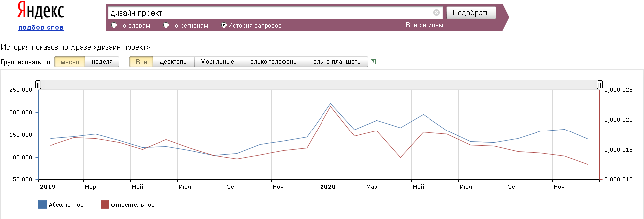Switch to the «Мобильные» tab
Screen dimensions: 644x219
pyautogui.click(x=217, y=62)
